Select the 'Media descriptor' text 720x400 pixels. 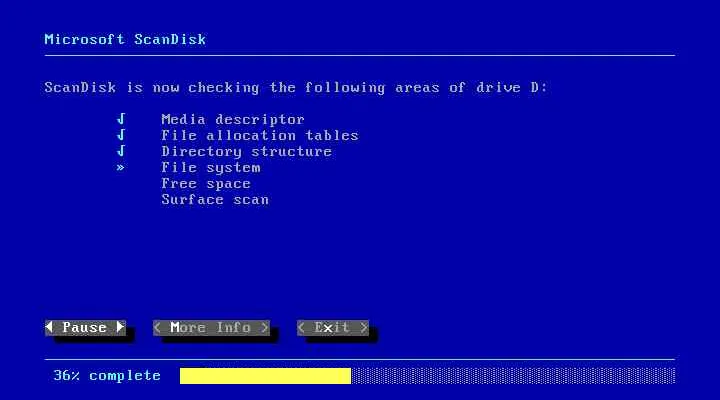[x=233, y=119]
